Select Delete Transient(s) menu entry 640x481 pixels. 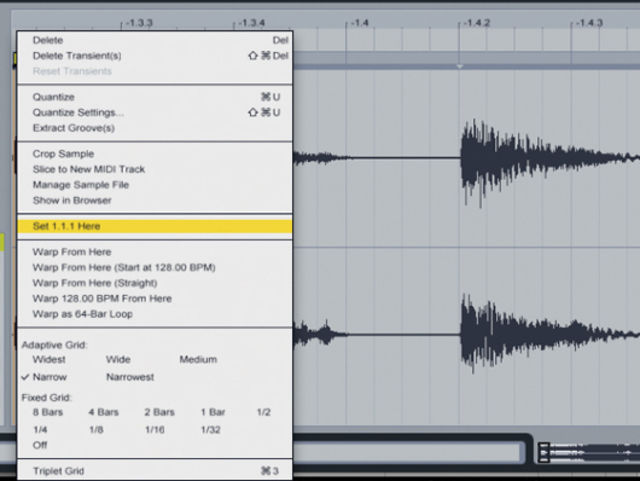155,56
